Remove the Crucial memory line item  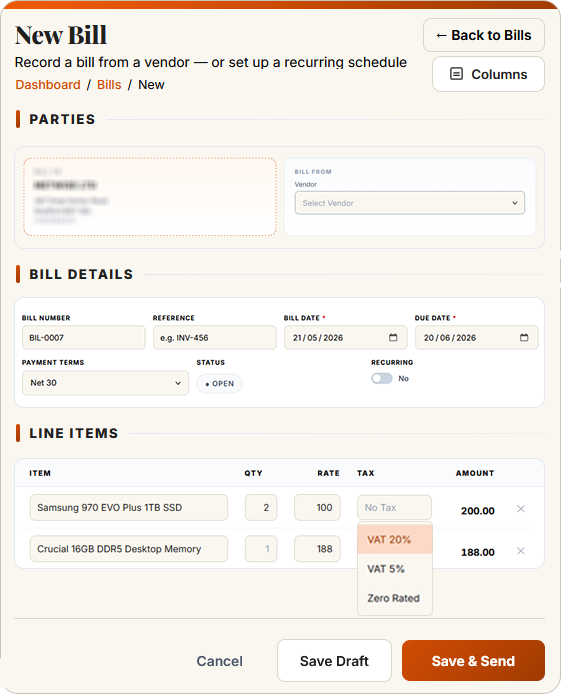[521, 551]
